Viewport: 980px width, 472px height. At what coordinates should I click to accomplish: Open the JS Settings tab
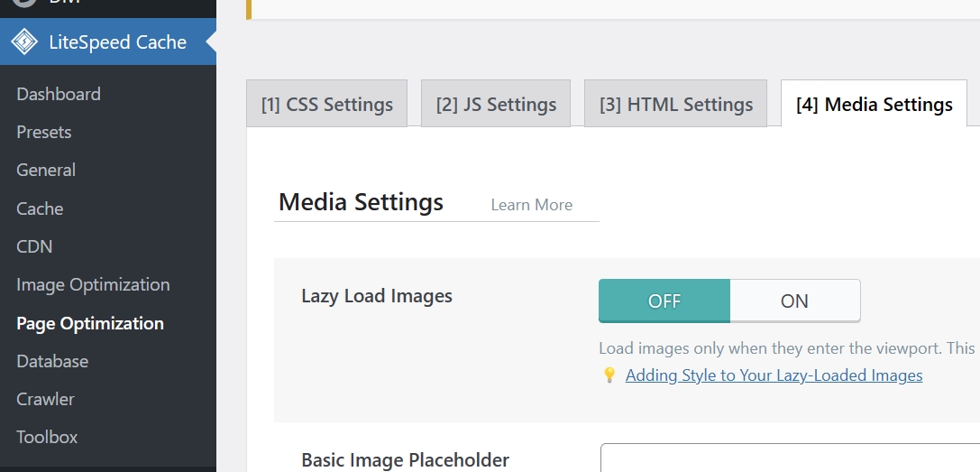[x=496, y=104]
